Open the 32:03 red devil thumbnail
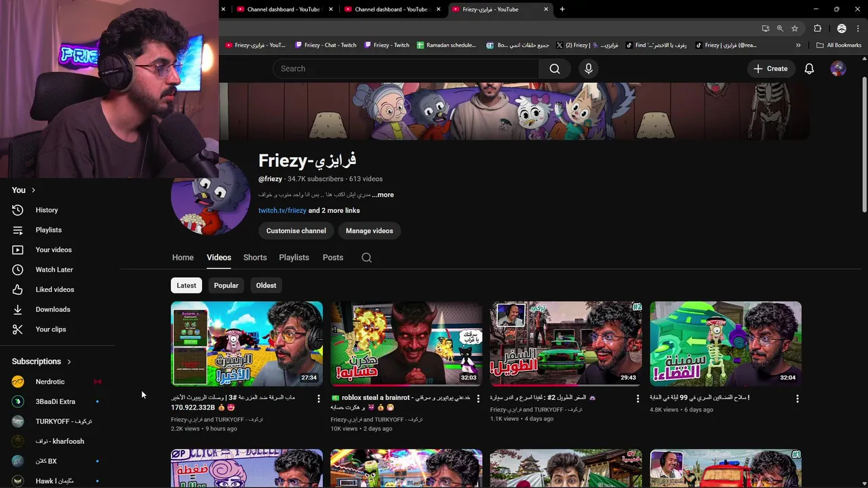The image size is (868, 488). click(406, 344)
